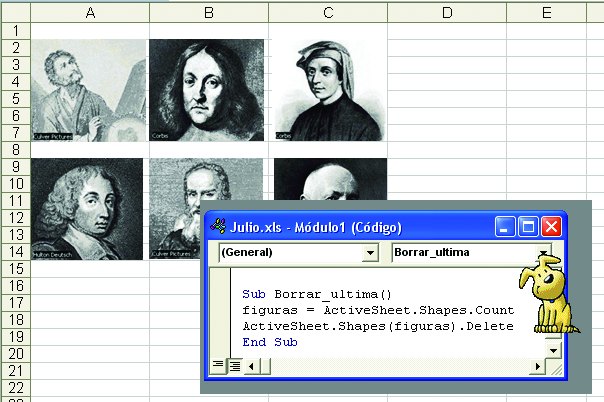Click the code window down scroll arrow
Viewport: 604px width, 402px height.
[554, 350]
